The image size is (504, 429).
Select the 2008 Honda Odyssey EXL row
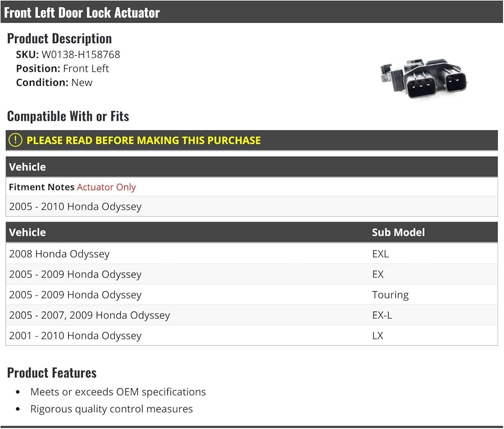tap(251, 254)
